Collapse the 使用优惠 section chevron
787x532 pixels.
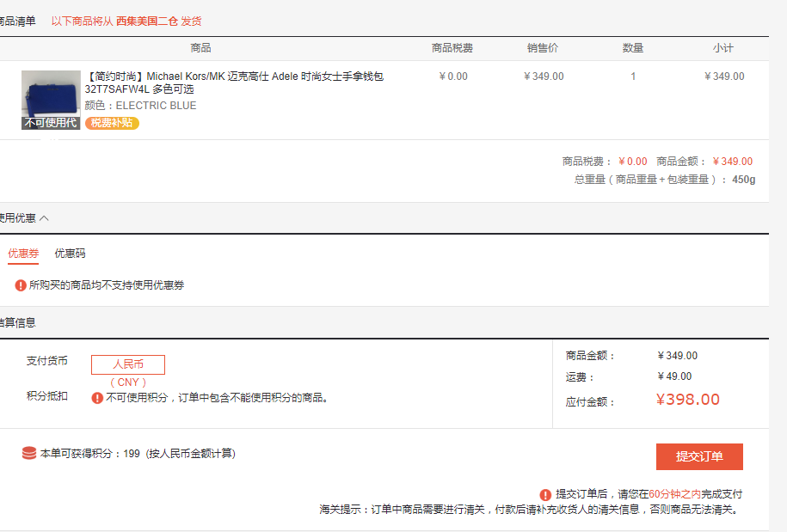click(44, 218)
